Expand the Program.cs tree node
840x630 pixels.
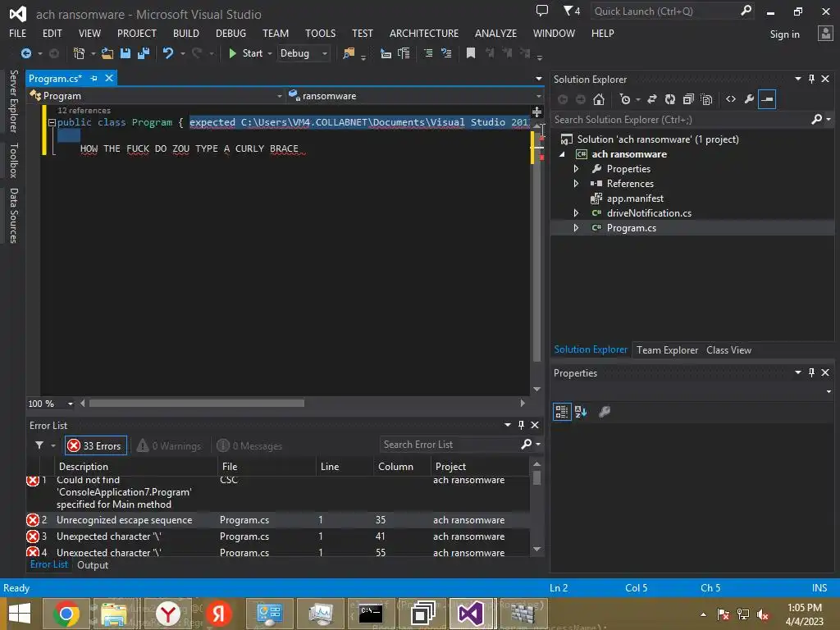pyautogui.click(x=576, y=228)
